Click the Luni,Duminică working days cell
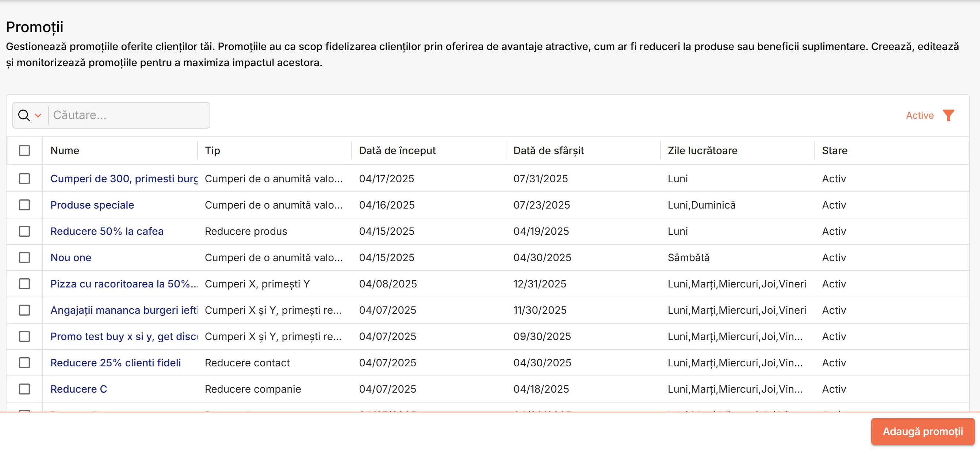This screenshot has width=980, height=450. point(701,205)
